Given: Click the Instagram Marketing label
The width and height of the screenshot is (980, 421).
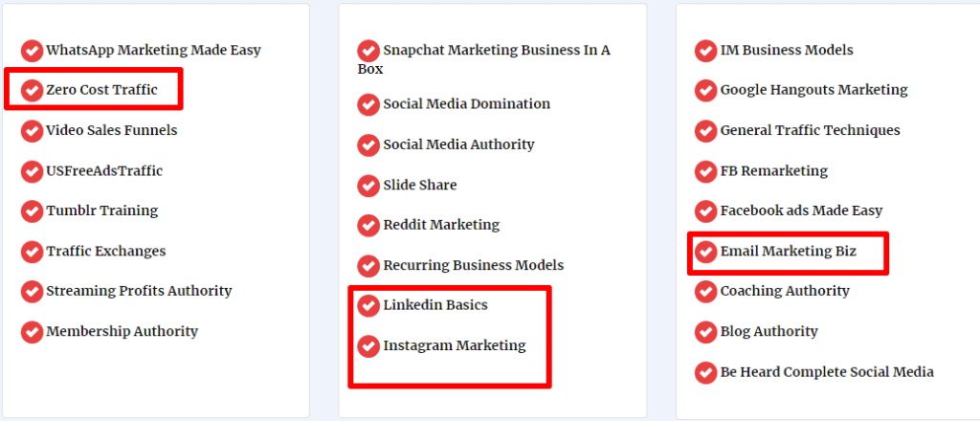Looking at the screenshot, I should (455, 345).
